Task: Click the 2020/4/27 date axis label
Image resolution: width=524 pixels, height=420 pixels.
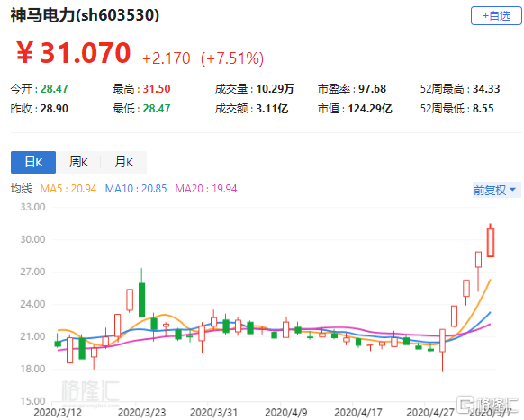Action: pos(430,412)
